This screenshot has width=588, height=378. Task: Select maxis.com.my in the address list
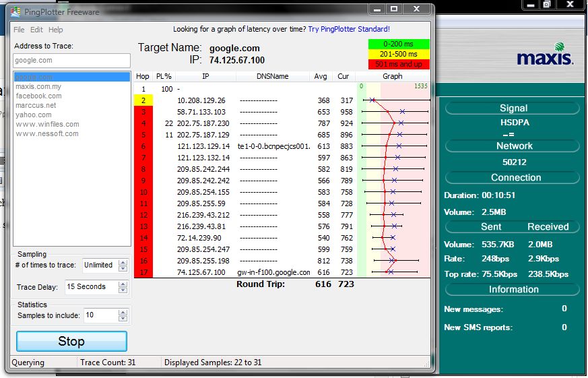click(38, 87)
